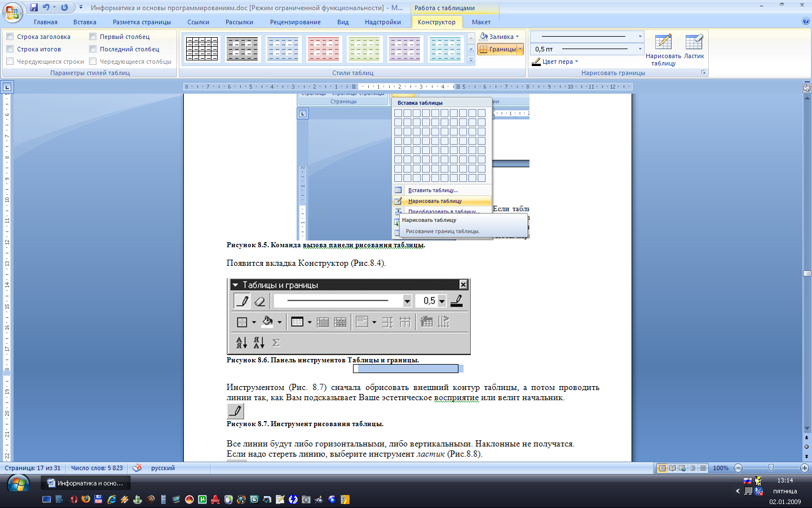This screenshot has height=508, width=812.
Task: Open the Рецензирование tab
Action: [x=295, y=22]
